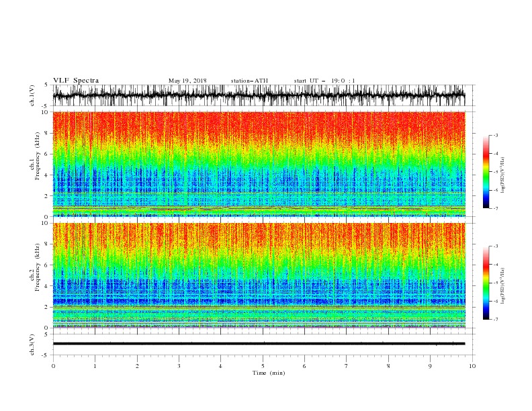Screen dimensions: 532x411
Task: Select the date "May 19, 2018" header
Action: 187,81
